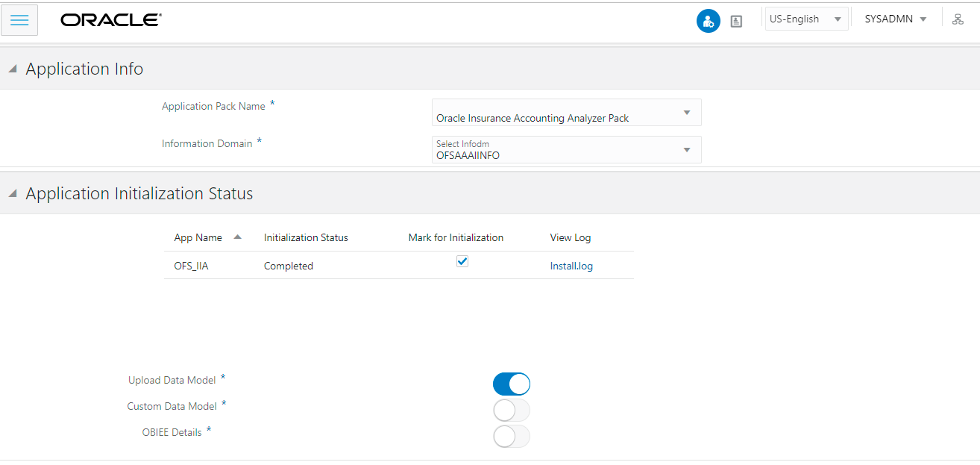This screenshot has width=980, height=465.
Task: Open the Install.log link
Action: pyautogui.click(x=571, y=266)
